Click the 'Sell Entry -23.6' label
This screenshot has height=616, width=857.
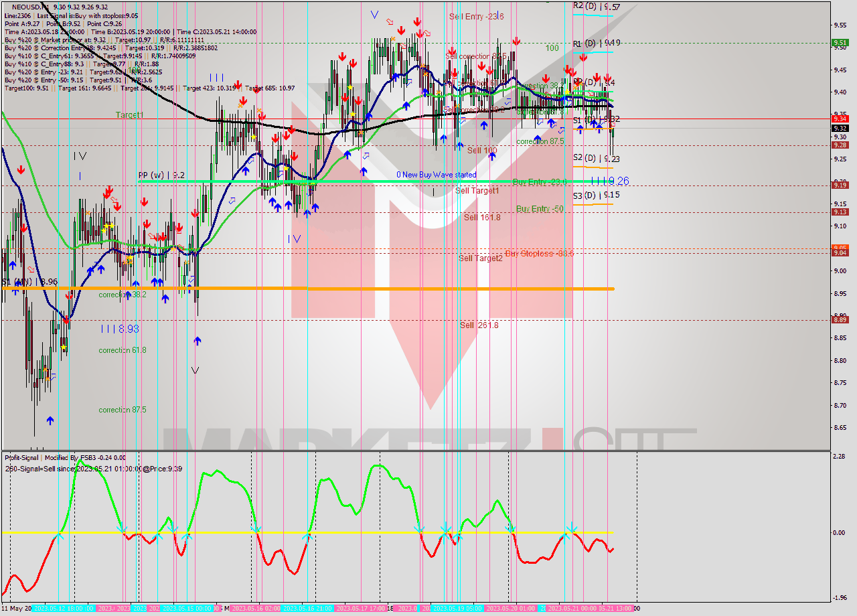tap(476, 16)
